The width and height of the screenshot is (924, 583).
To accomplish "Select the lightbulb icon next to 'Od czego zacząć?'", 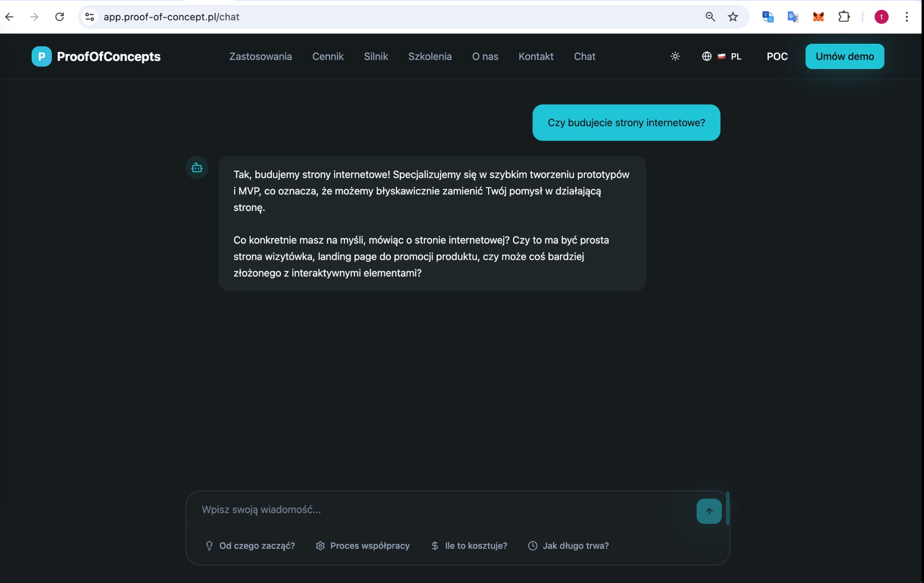I will (x=209, y=546).
